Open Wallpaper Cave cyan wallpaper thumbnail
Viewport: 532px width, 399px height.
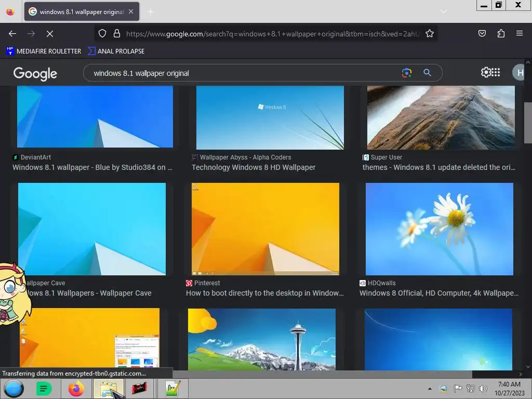92,229
